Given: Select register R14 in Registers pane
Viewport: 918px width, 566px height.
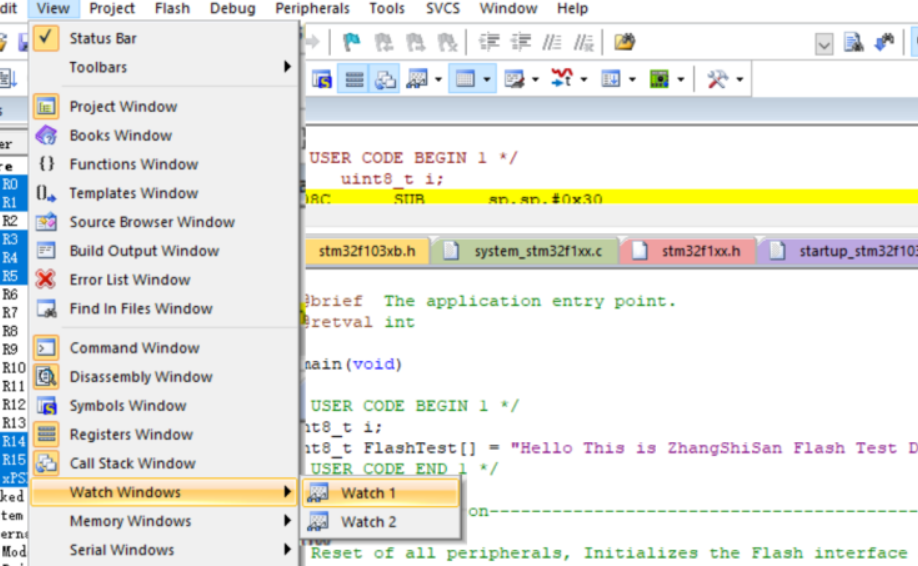Looking at the screenshot, I should (13, 441).
